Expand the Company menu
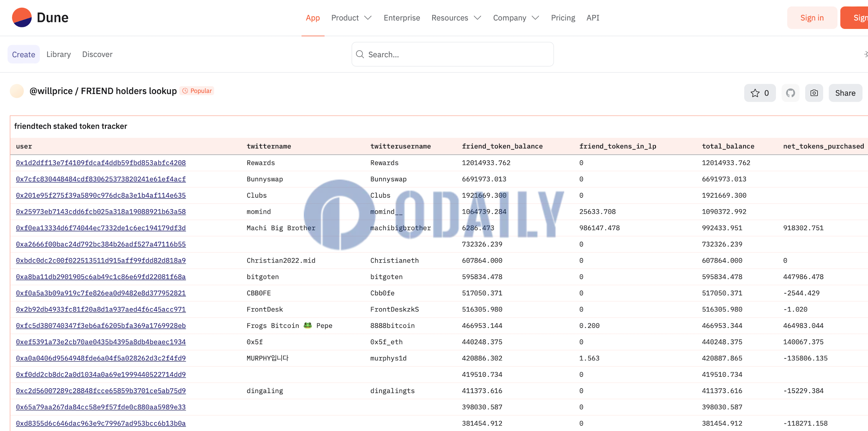 pos(516,18)
